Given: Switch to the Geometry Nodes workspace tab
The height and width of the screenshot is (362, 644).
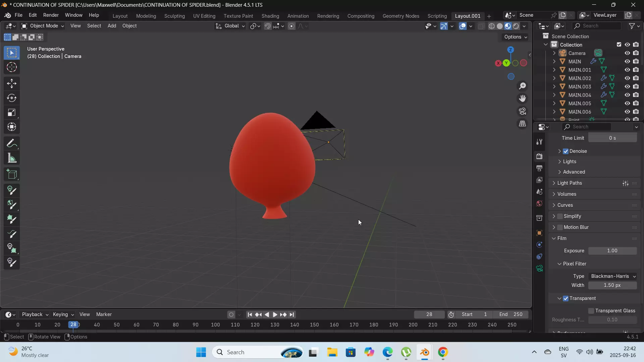Looking at the screenshot, I should [401, 16].
